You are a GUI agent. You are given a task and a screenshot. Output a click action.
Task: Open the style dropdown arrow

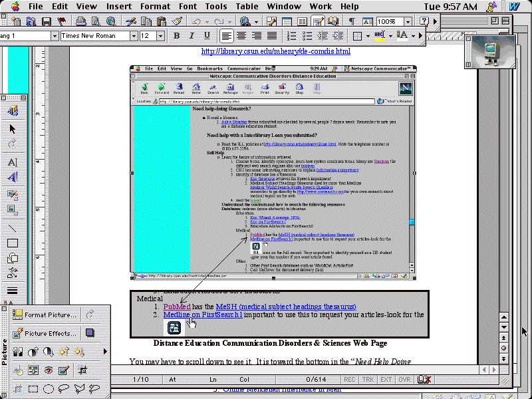click(55, 36)
